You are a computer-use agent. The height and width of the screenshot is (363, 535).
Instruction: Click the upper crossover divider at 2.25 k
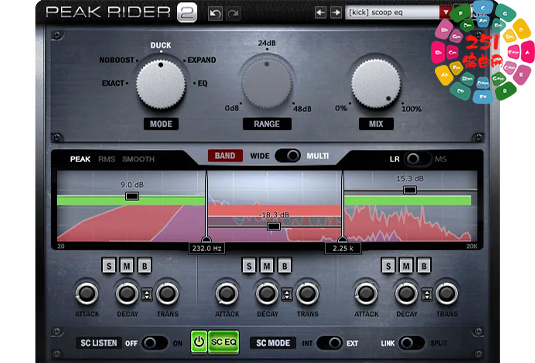(x=342, y=206)
